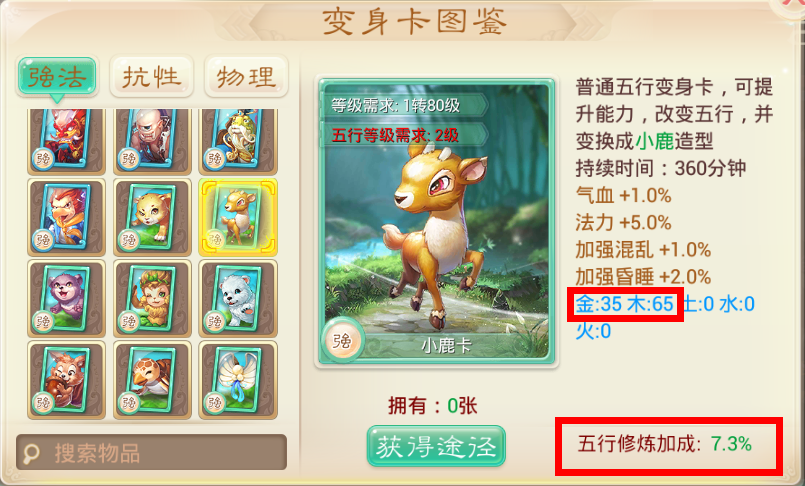
Task: Select the highlighted little deer card
Action: [238, 217]
